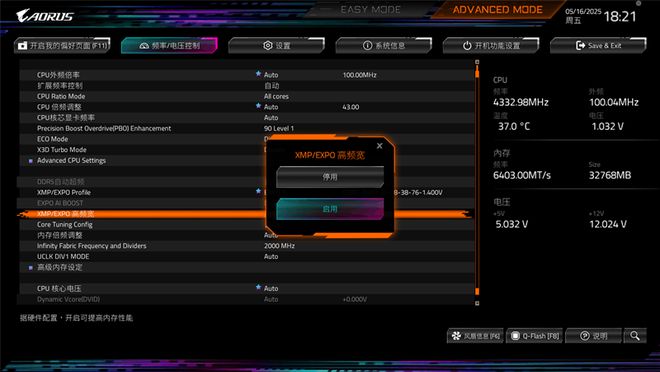Click CPU temperature 37.0 °C reading
Viewport: 660px width, 372px height.
coord(514,126)
